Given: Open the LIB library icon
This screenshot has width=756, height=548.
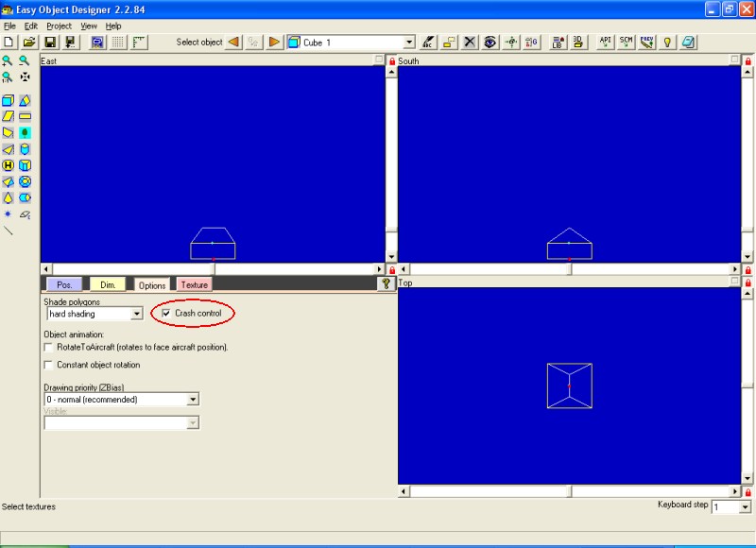Looking at the screenshot, I should tap(558, 42).
